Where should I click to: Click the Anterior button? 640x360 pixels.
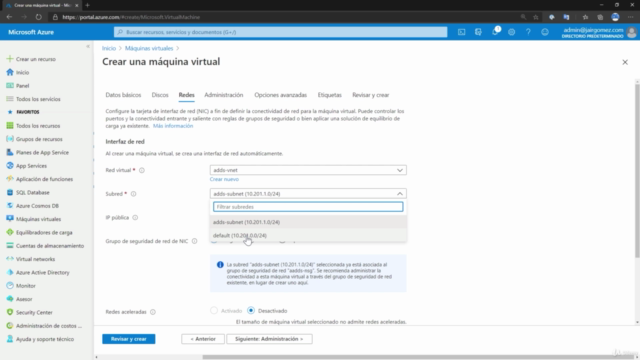point(203,339)
